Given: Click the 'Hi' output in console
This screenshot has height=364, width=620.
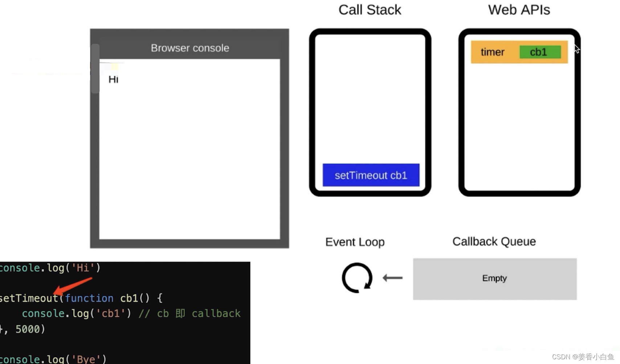Looking at the screenshot, I should click(113, 79).
